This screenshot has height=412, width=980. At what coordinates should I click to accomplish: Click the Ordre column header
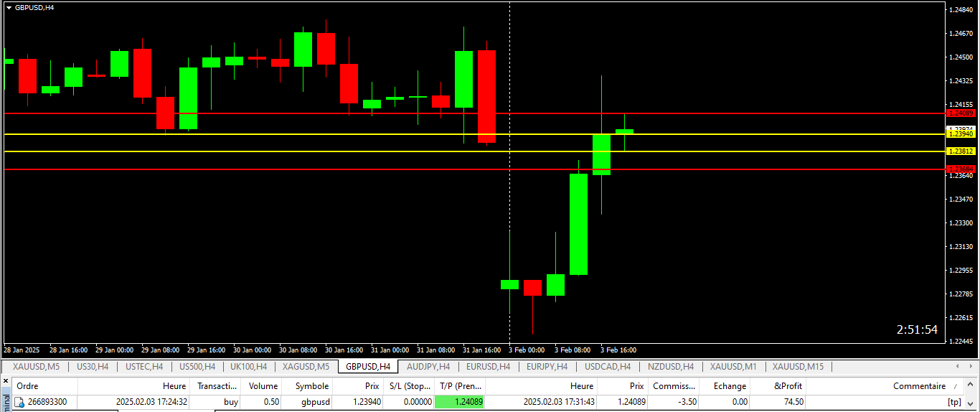tap(27, 386)
